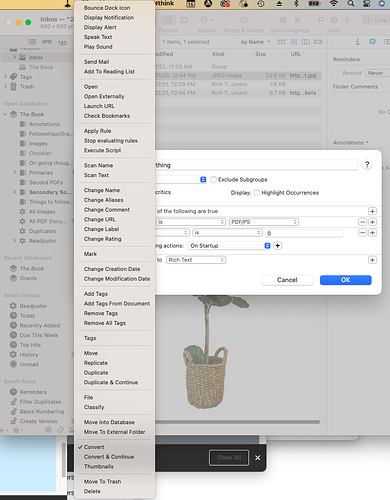Remove the PDF/PS condition with minus
The image size is (390, 500).
(x=362, y=222)
